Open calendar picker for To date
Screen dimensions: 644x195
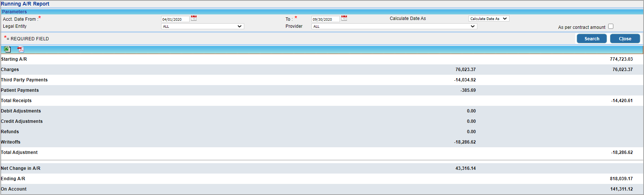click(x=344, y=18)
